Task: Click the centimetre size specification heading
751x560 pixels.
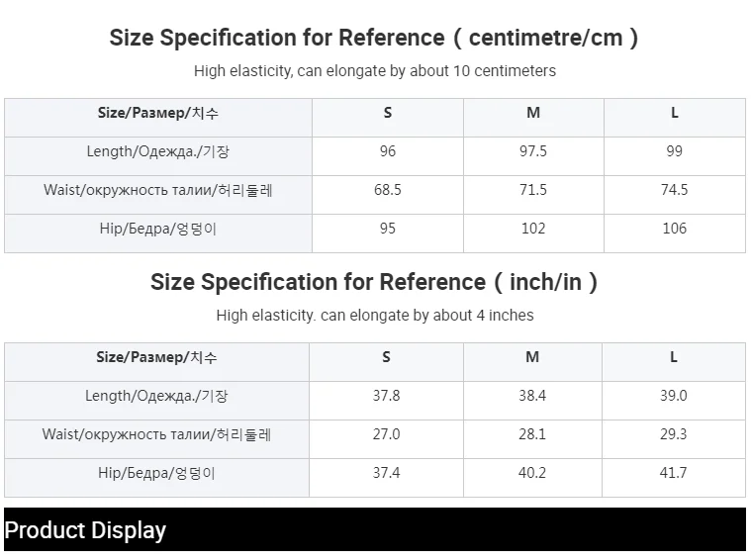Action: coord(374,38)
